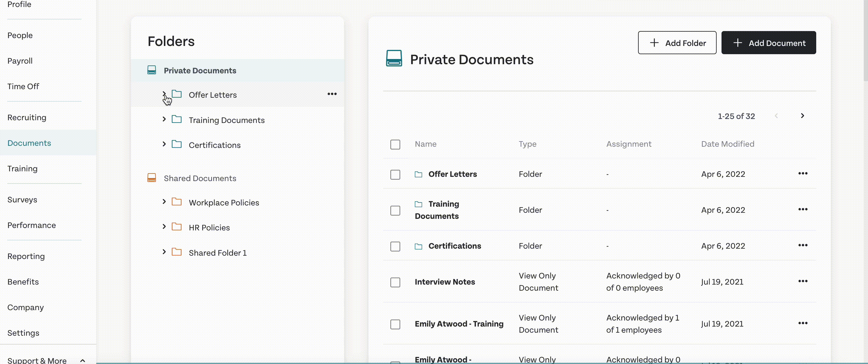868x364 pixels.
Task: Expand the Training Documents folder chevron
Action: pyautogui.click(x=164, y=119)
